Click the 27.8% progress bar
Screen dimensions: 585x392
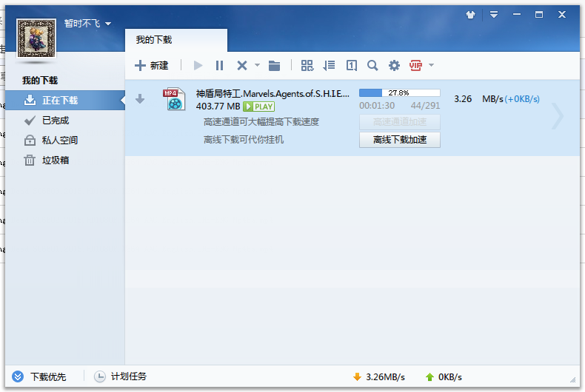tap(400, 92)
